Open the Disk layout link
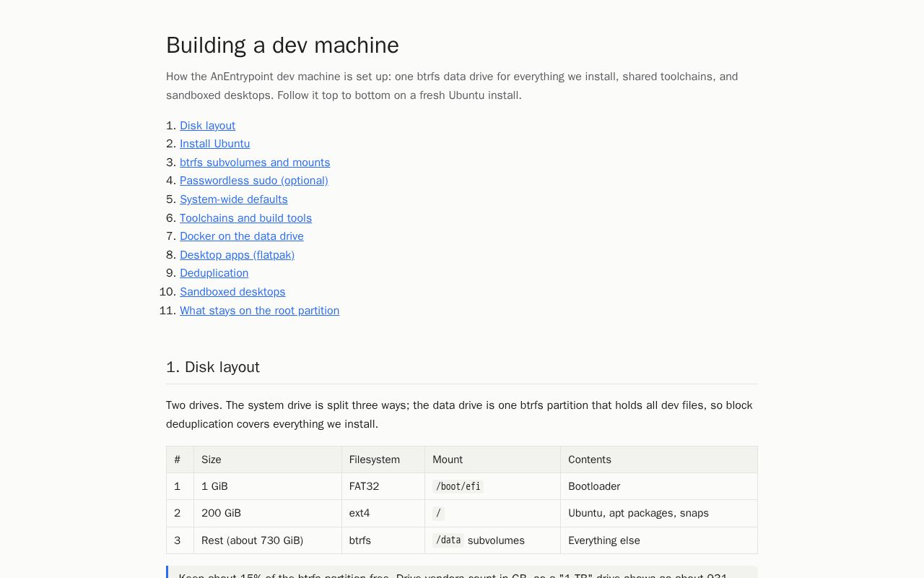924x578 pixels. 207,126
